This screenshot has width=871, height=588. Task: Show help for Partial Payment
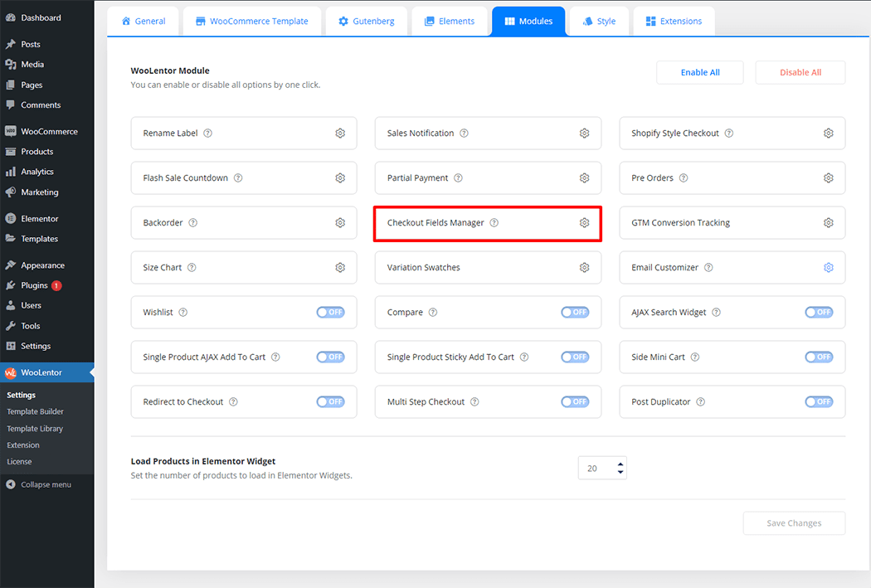coord(458,177)
